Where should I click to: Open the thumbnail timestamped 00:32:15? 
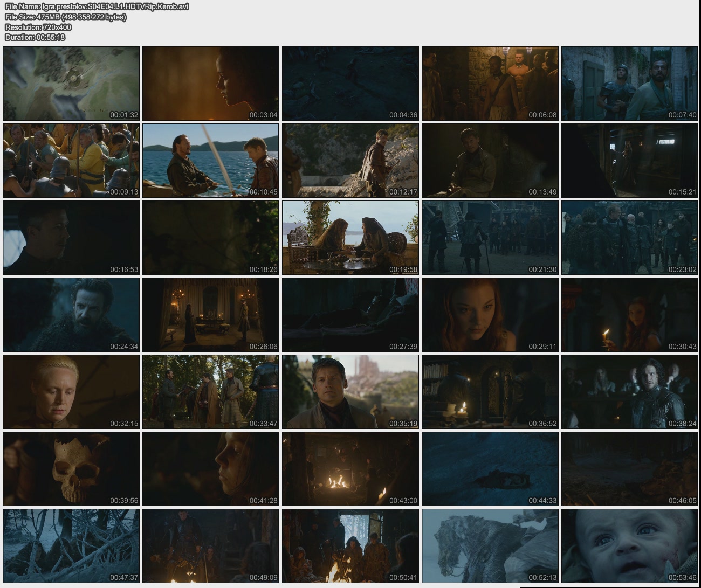[71, 392]
